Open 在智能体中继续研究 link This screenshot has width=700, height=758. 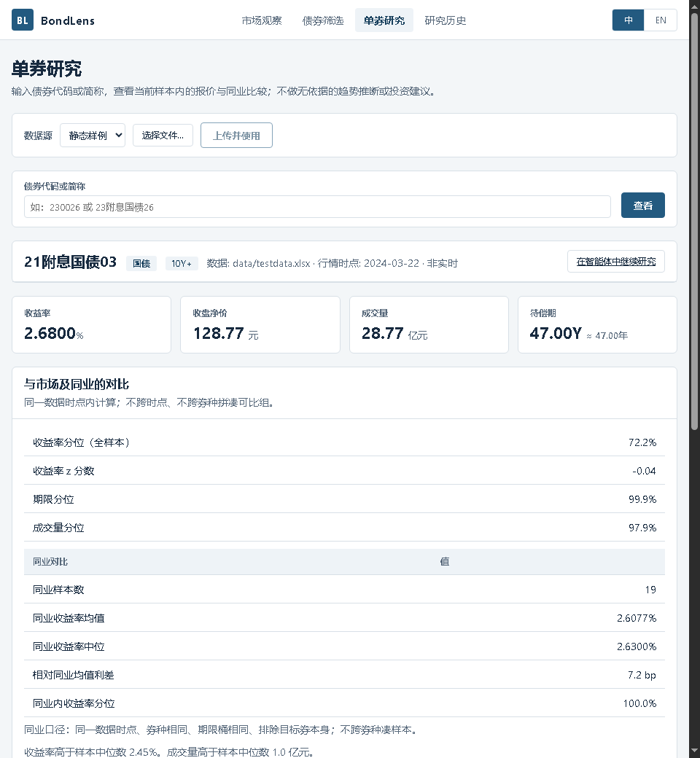tap(616, 262)
